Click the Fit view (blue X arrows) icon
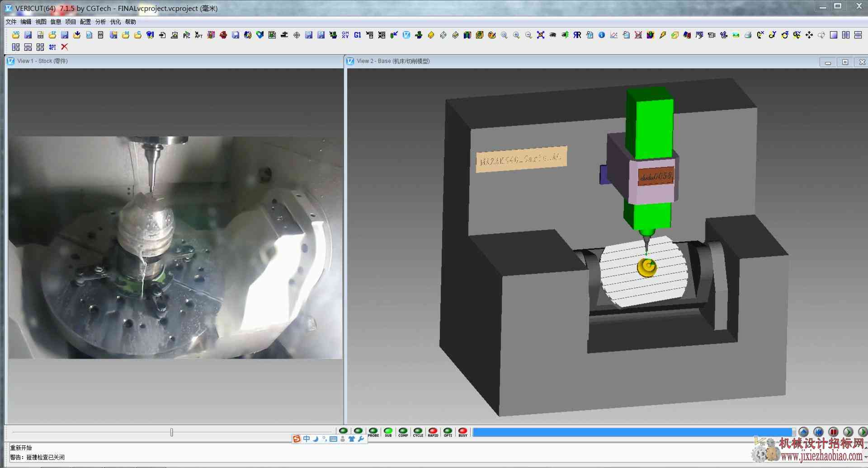Image resolution: width=868 pixels, height=468 pixels. tap(541, 35)
